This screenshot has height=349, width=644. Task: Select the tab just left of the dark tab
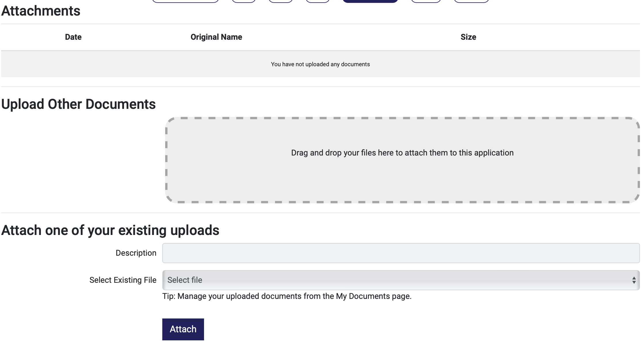[x=318, y=1]
